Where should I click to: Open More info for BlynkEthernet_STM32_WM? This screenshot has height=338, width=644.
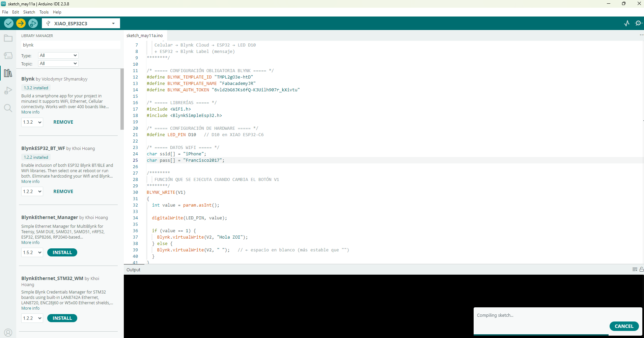(x=30, y=308)
